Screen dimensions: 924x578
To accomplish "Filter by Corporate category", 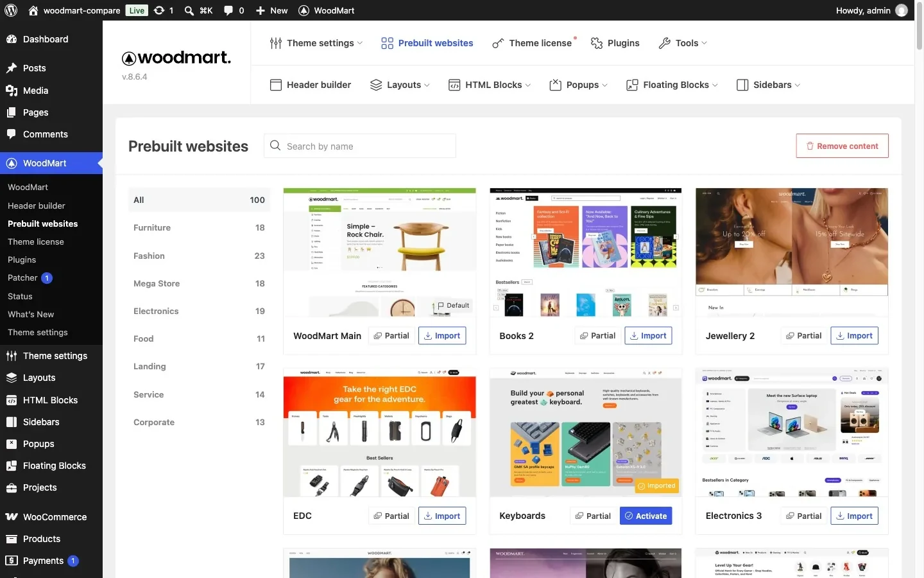I will [199, 422].
